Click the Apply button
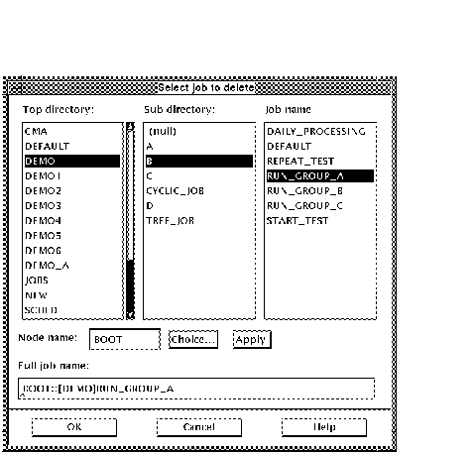Image resolution: width=476 pixels, height=453 pixels. (x=252, y=339)
